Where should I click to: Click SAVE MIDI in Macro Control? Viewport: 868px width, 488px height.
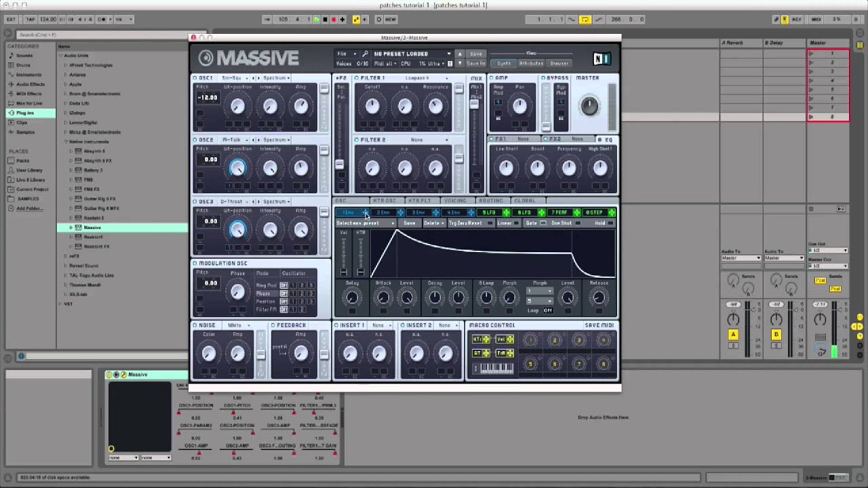(x=599, y=325)
